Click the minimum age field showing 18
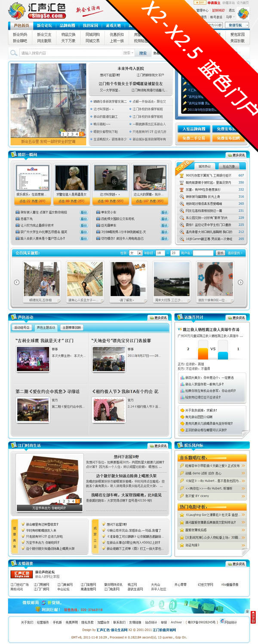 (x=160, y=253)
